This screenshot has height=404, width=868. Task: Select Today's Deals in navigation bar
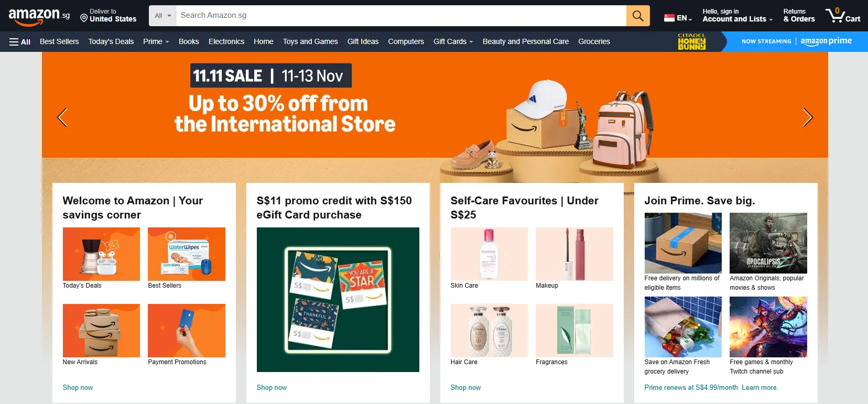pyautogui.click(x=111, y=41)
